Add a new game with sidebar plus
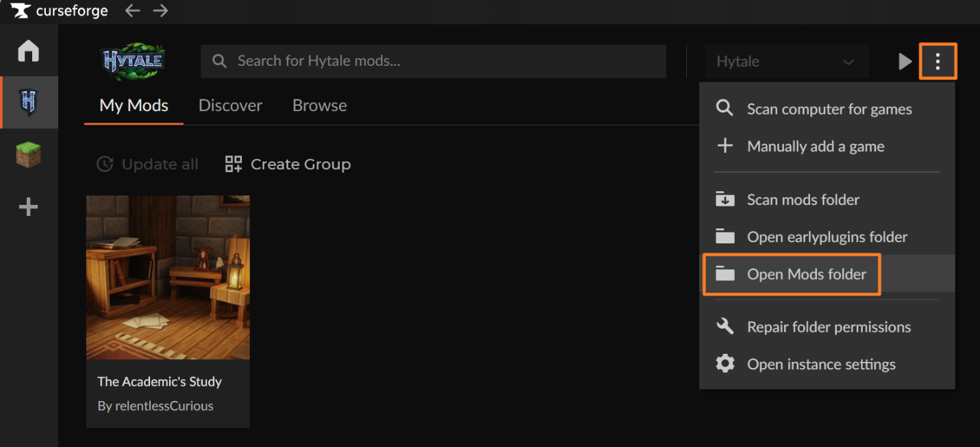 [29, 207]
